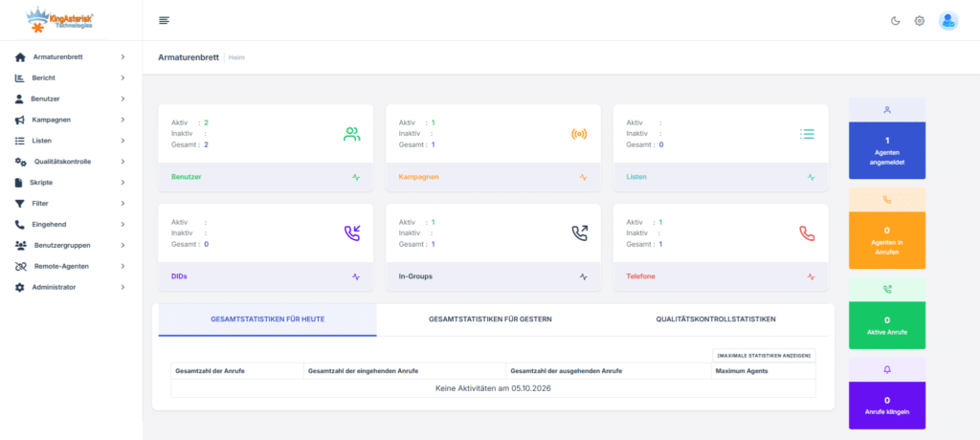Click the Maximale Statistiken anzeigen button

764,356
